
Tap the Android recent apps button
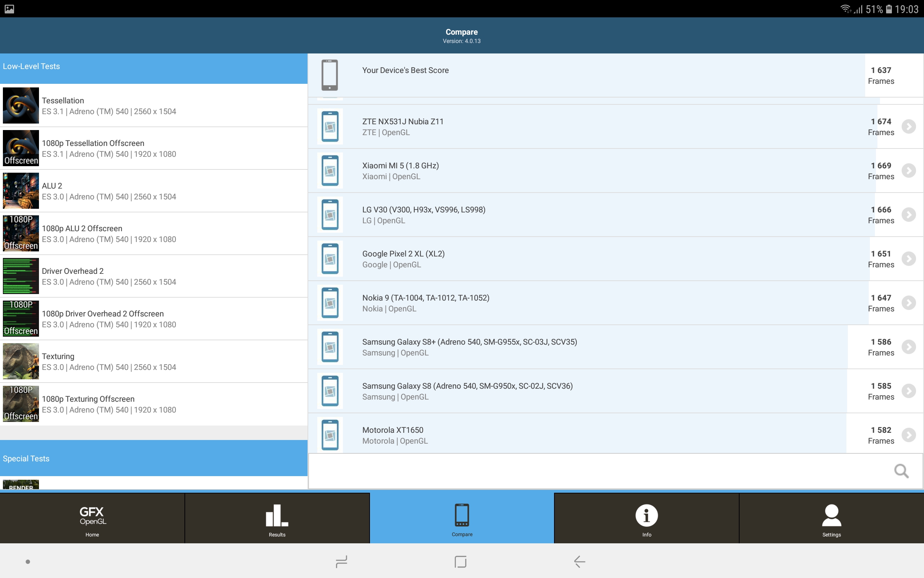coord(341,561)
